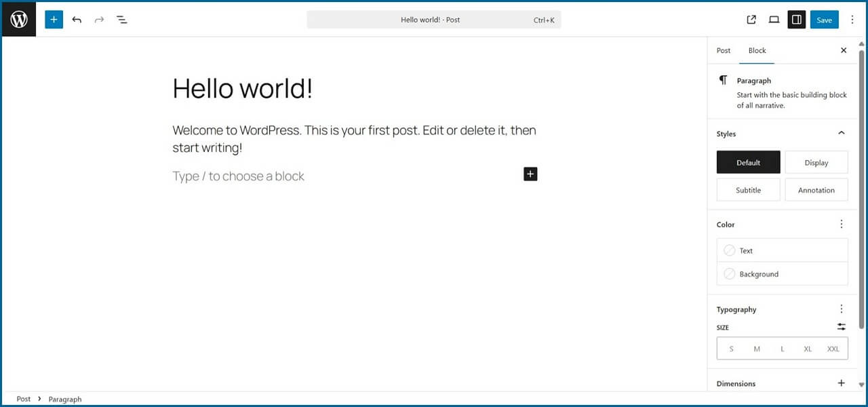Screen dimensions: 868x407
Task: Set the Background color
Action: [x=782, y=274]
